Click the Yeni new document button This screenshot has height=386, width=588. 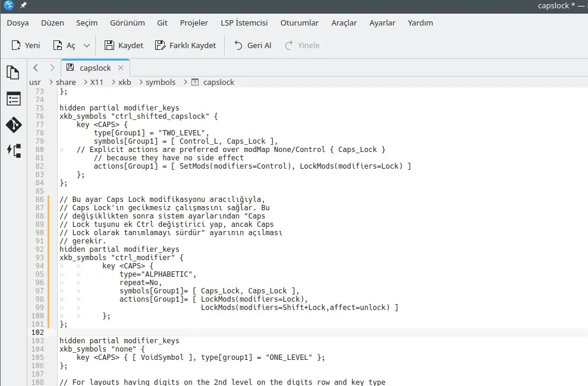tap(26, 45)
